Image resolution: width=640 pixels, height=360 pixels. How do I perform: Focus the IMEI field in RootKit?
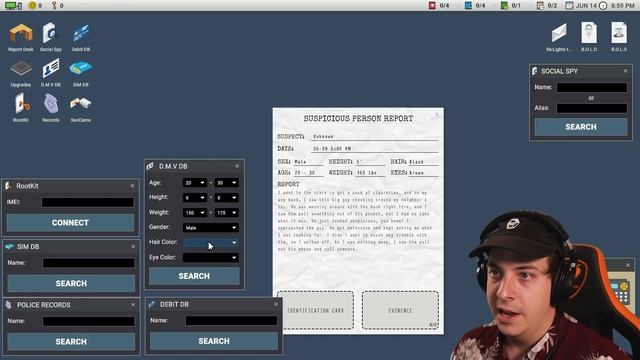pos(87,202)
